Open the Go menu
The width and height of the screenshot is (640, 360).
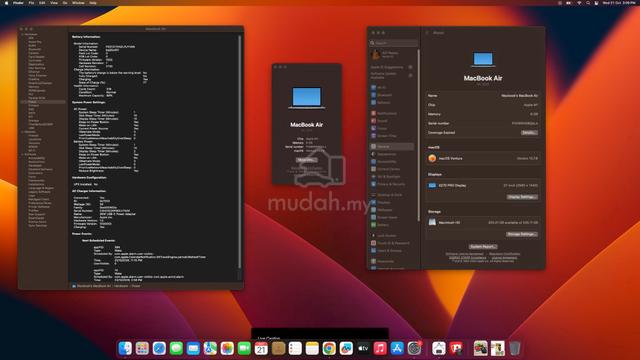[65, 3]
